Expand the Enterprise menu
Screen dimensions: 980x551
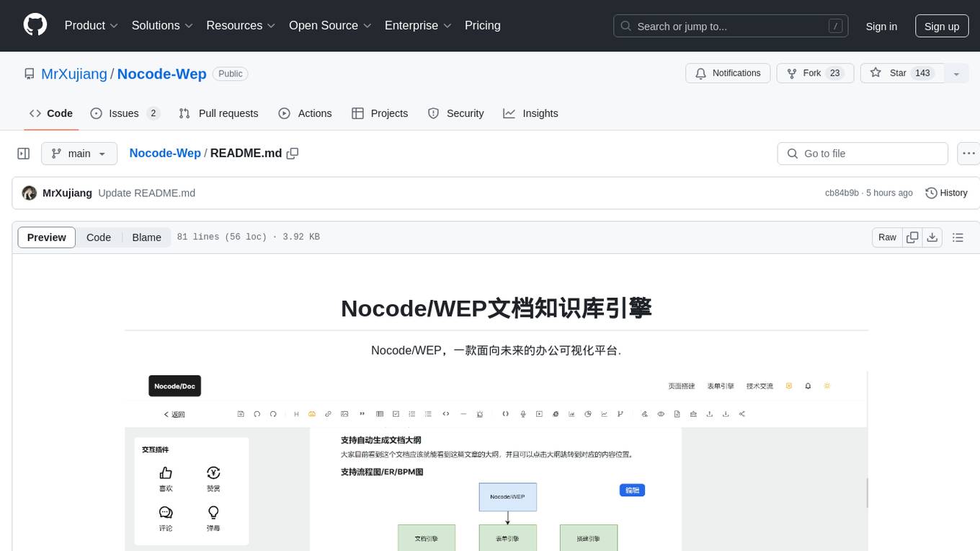point(418,25)
